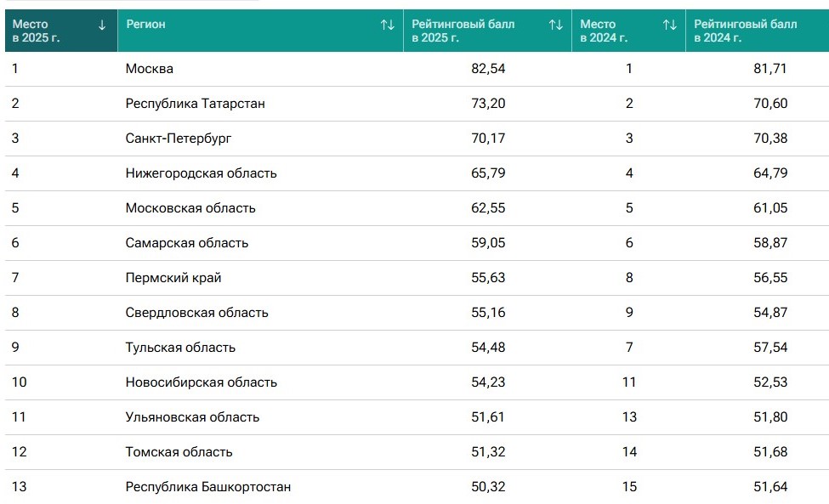Click the Республика Татарстан region name

coord(195,104)
